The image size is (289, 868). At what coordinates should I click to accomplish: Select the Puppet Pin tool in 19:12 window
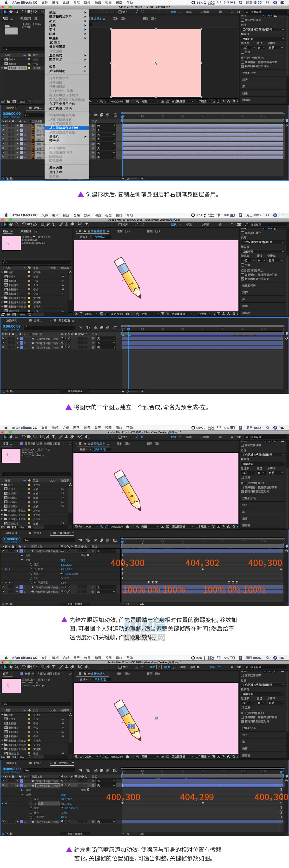click(x=86, y=224)
